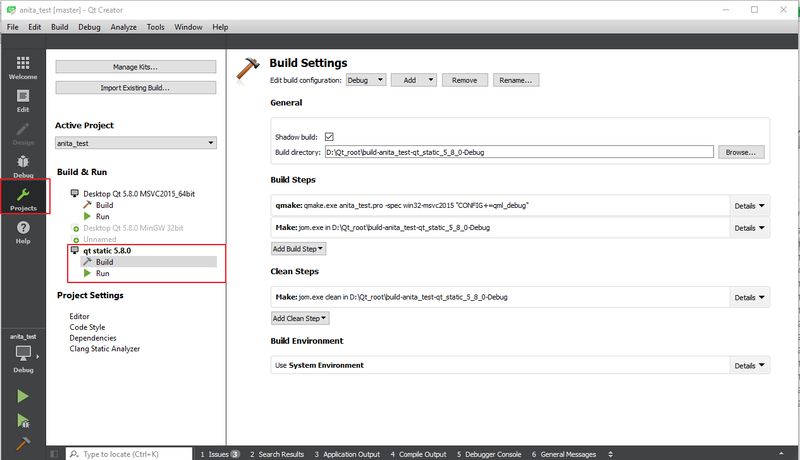The height and width of the screenshot is (460, 800).
Task: Click the Type to locate search field
Action: coord(129,454)
